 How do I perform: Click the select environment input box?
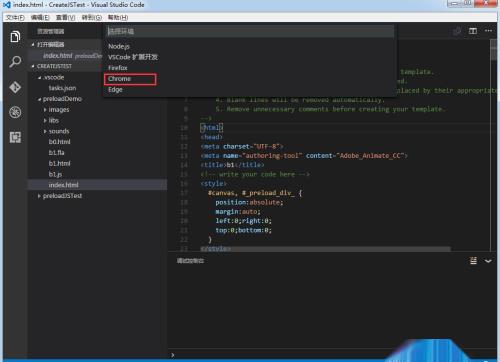click(x=250, y=31)
